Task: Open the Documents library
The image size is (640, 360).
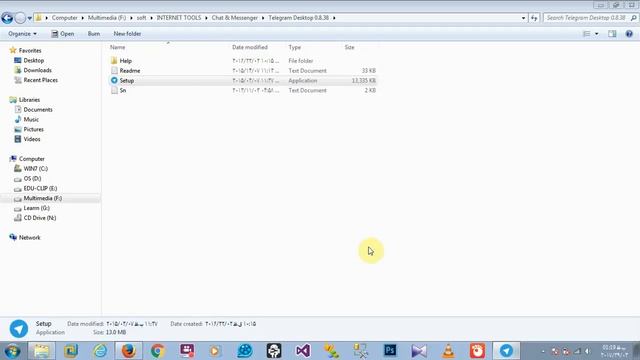Action: tap(38, 109)
